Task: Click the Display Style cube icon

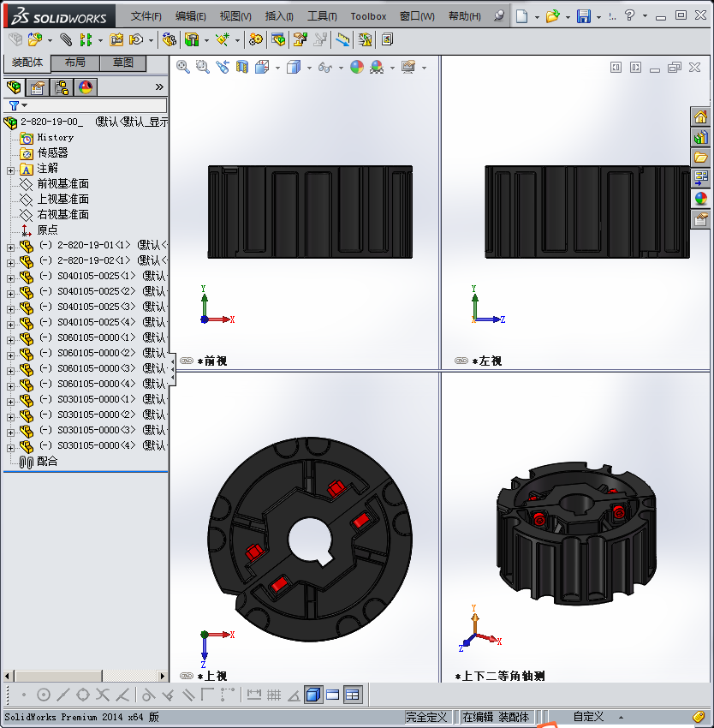Action: (x=294, y=67)
